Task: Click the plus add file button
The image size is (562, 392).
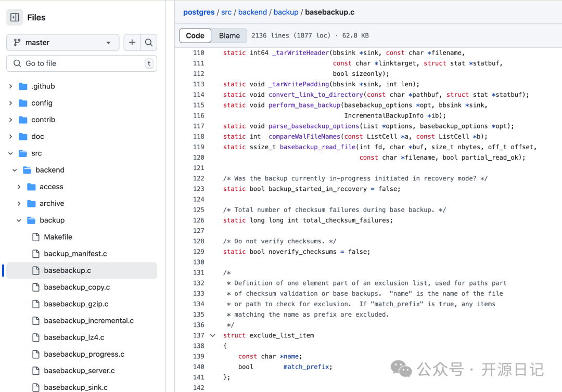Action: click(132, 43)
